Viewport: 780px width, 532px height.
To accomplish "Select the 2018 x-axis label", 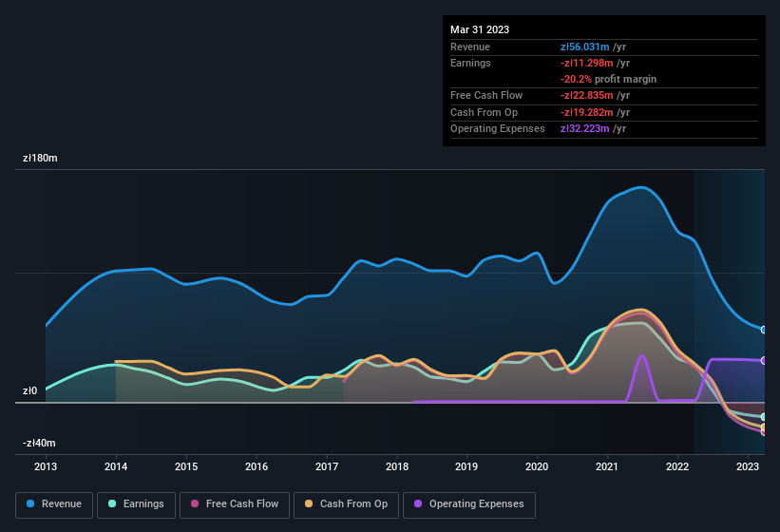I will (x=397, y=466).
